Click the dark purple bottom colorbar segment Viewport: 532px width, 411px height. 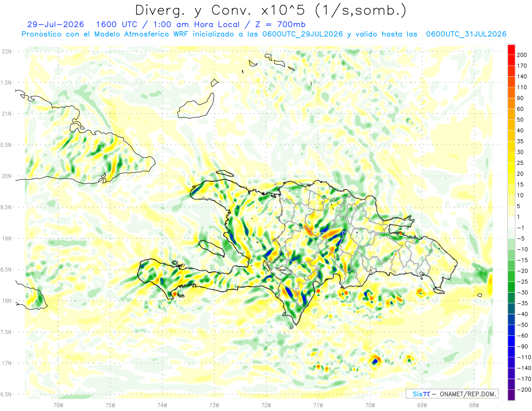511,395
